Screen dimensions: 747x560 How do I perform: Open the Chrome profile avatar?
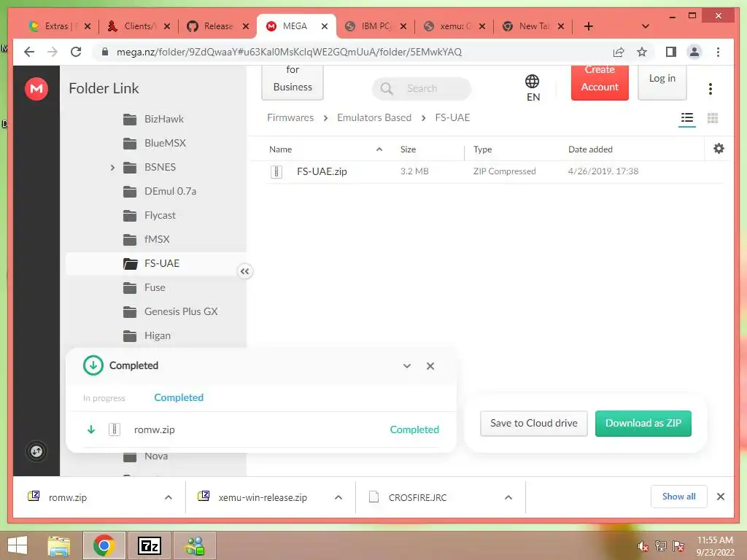tap(694, 52)
